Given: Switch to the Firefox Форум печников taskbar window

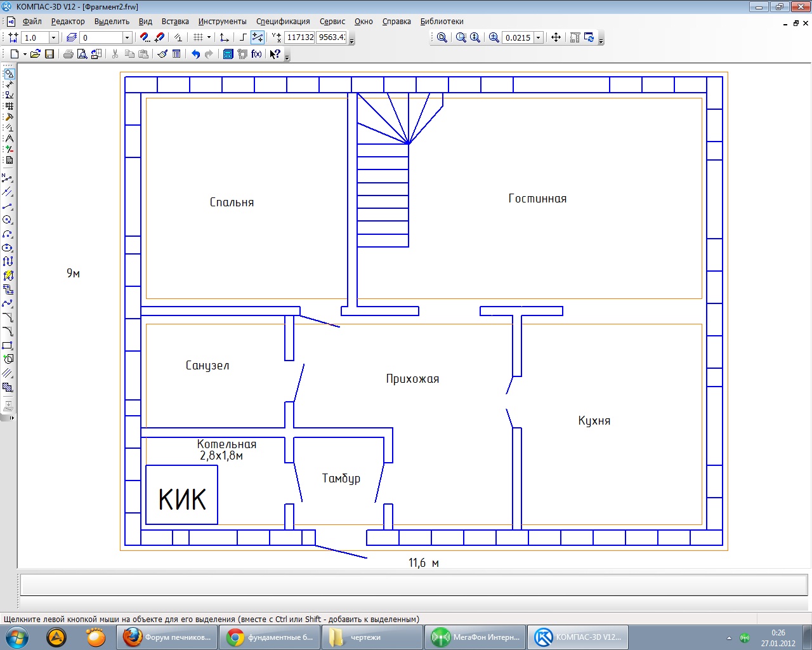Looking at the screenshot, I should 167,637.
